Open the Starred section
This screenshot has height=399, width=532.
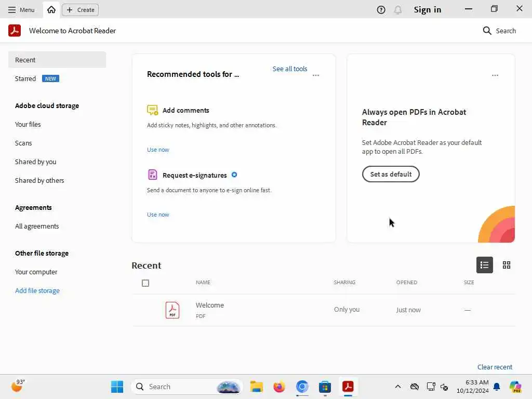(25, 79)
